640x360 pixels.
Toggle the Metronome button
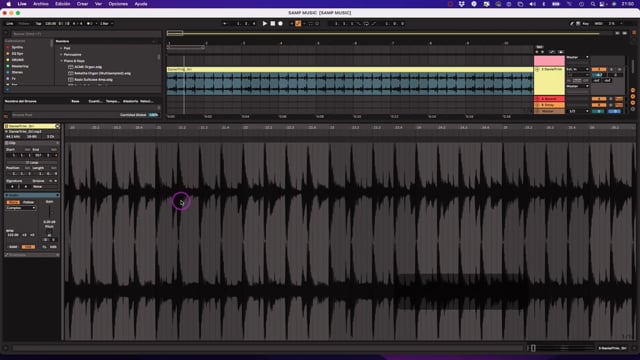[90, 24]
